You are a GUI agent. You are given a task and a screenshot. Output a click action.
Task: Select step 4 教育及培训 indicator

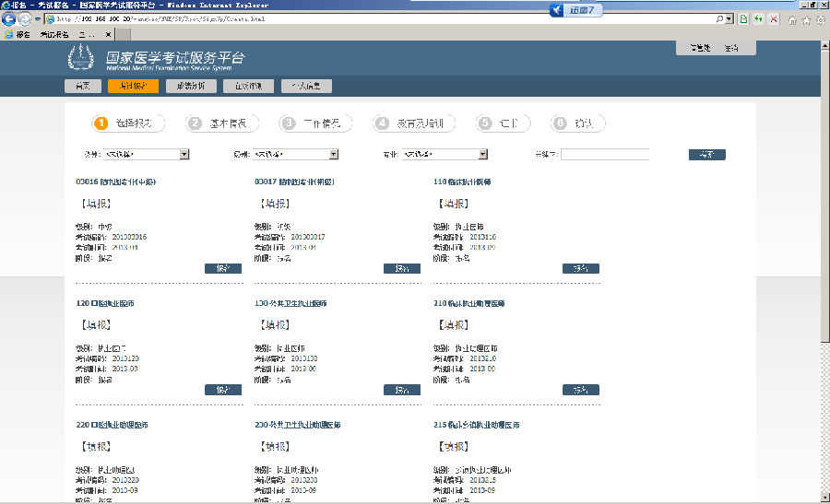coord(414,123)
